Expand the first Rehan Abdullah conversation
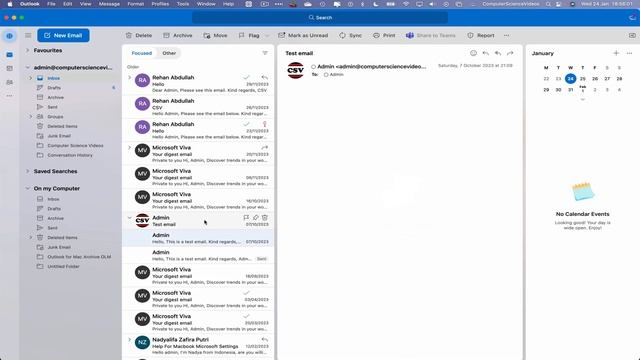 click(129, 78)
